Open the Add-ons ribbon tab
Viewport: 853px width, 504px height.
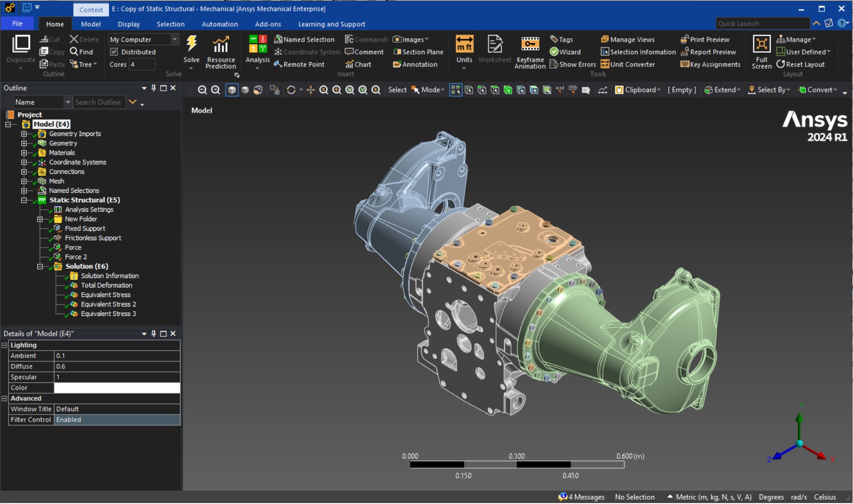[x=268, y=24]
